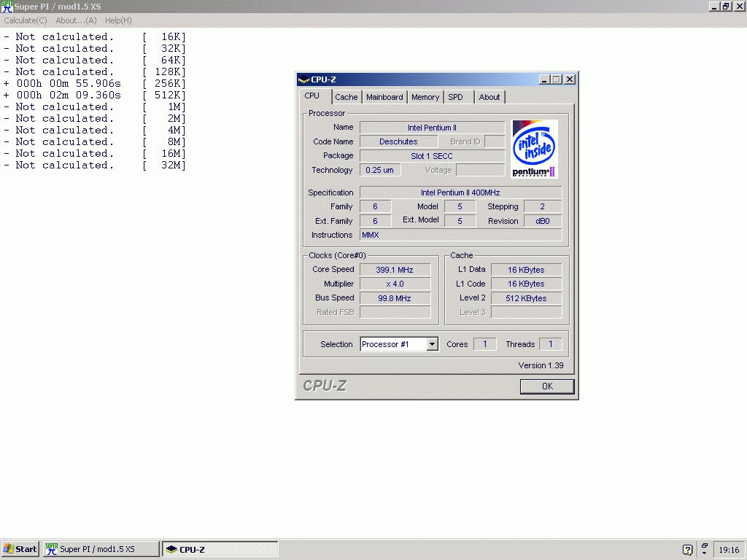
Task: Click the Core Speed value 399.1 MHz
Action: [x=395, y=270]
